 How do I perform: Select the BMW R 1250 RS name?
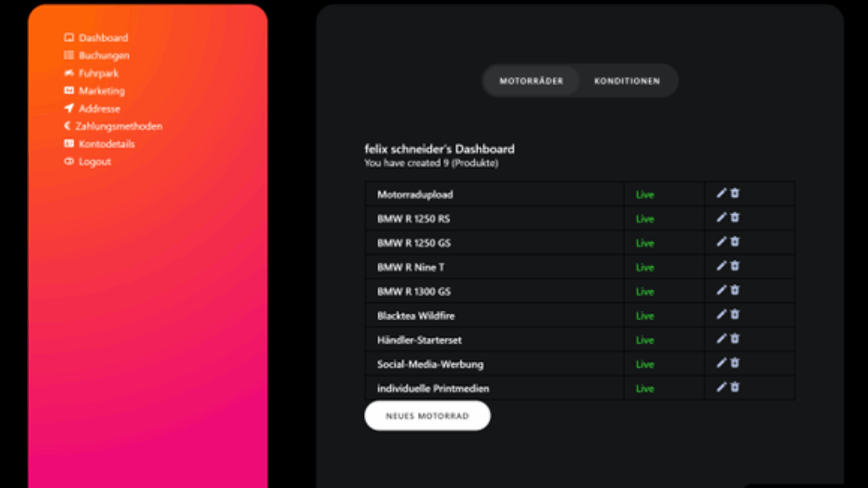click(x=413, y=219)
